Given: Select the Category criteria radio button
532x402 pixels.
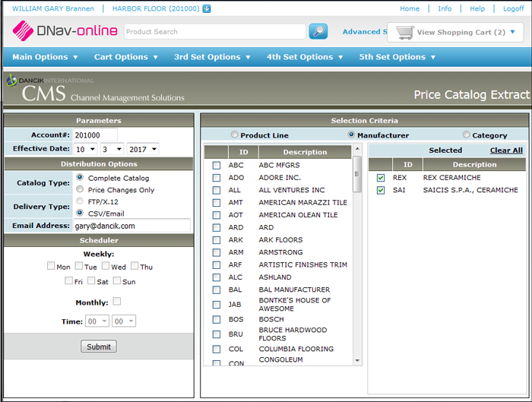Looking at the screenshot, I should pos(466,135).
